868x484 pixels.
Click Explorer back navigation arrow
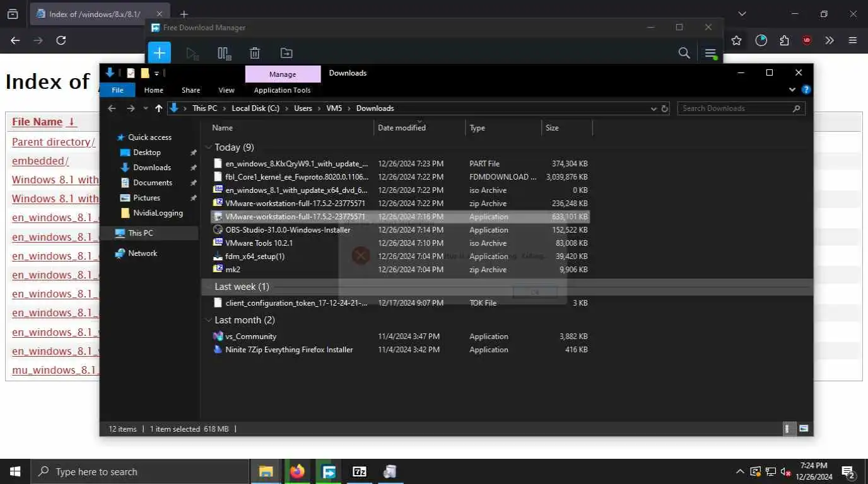click(x=112, y=108)
